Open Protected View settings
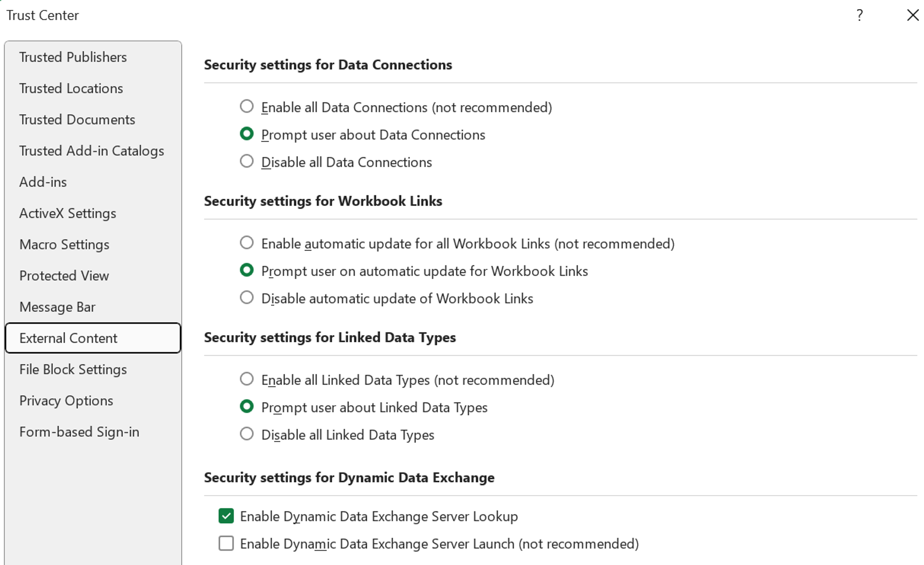The image size is (924, 565). click(64, 276)
